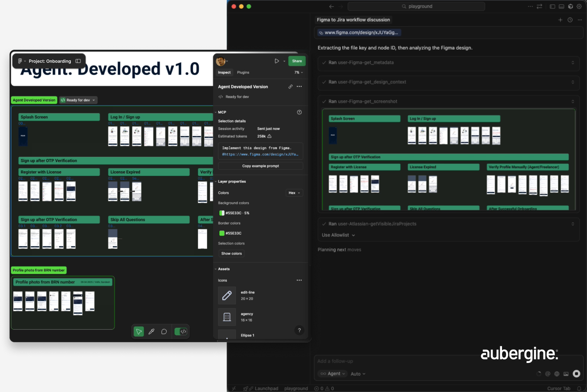
Task: Click the playground search field
Action: (x=416, y=7)
